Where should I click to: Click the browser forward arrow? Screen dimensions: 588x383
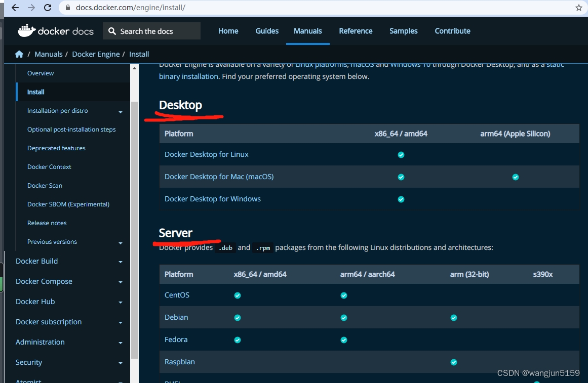[31, 8]
